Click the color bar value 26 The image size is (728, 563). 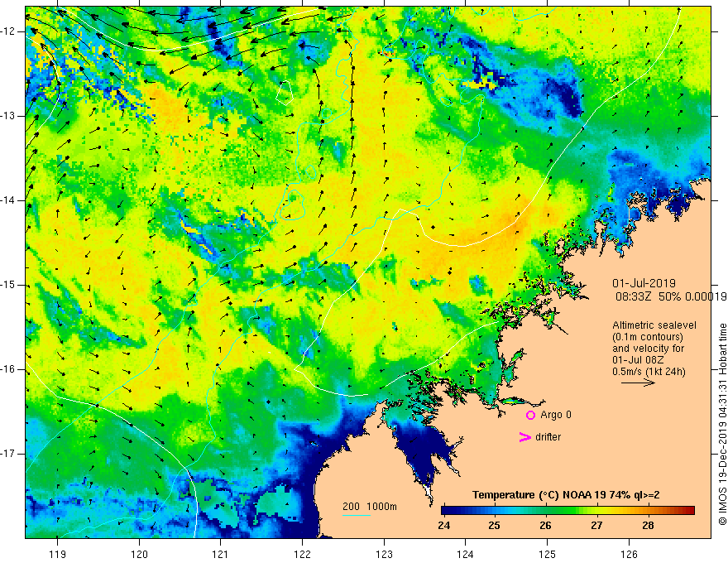(545, 526)
